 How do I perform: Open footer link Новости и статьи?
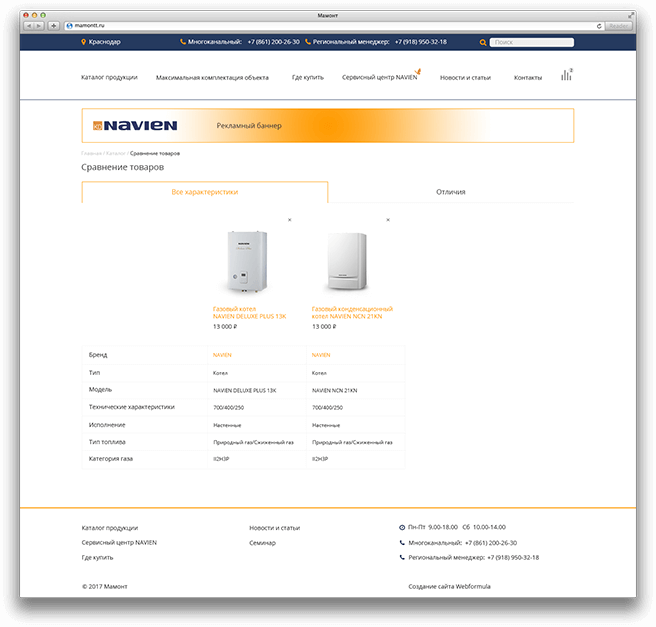tap(274, 528)
